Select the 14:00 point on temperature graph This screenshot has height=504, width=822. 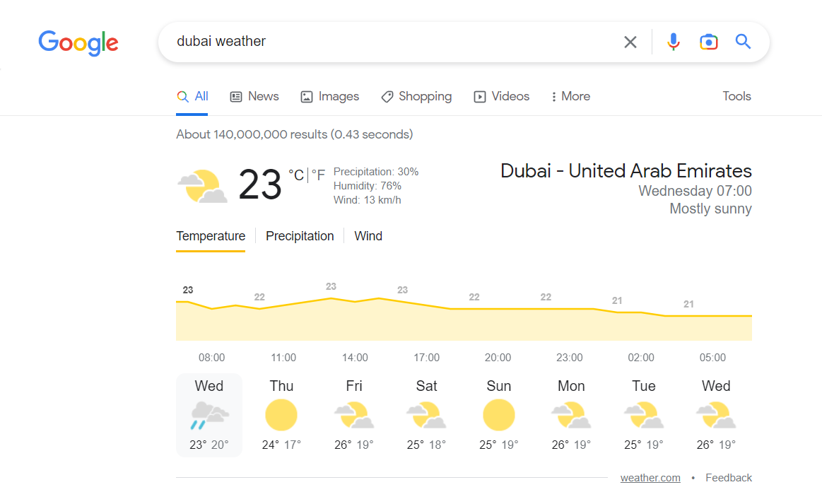(355, 302)
